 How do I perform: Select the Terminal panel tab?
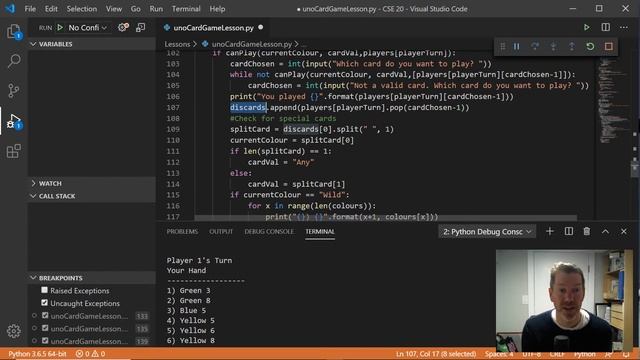pos(320,231)
